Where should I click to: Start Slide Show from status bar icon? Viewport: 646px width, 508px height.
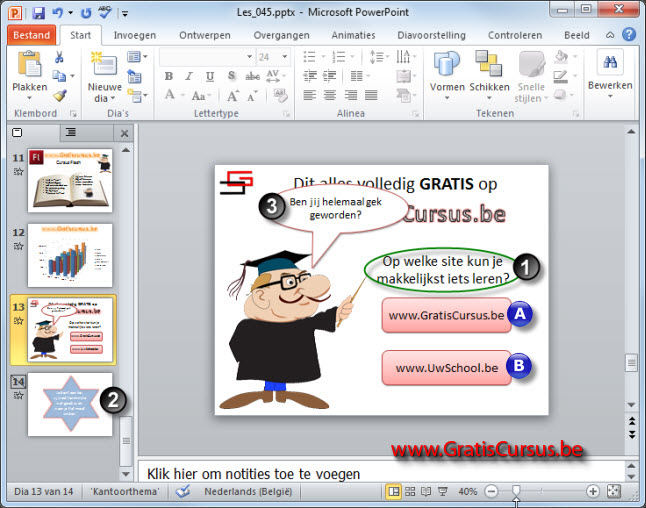point(442,492)
